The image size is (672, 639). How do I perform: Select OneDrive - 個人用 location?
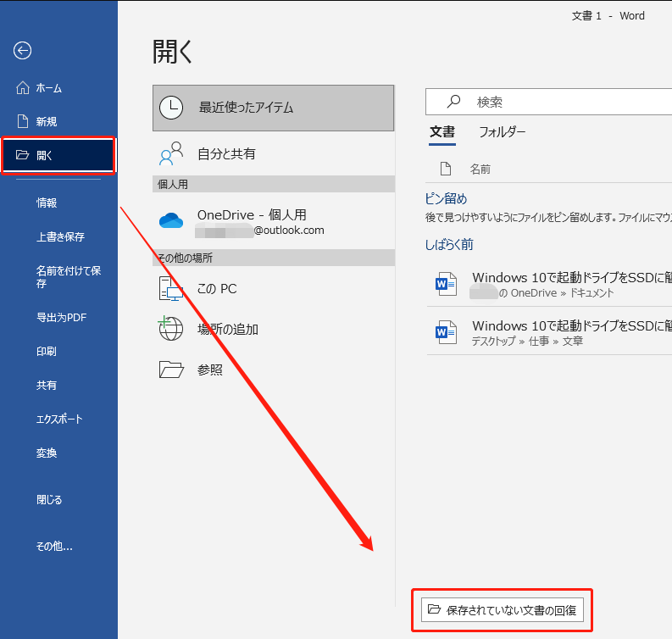point(273,221)
